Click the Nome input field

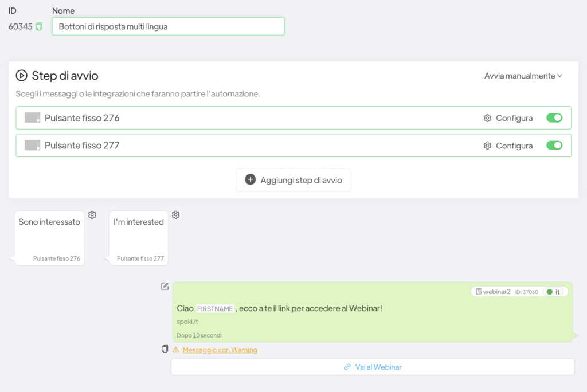(x=168, y=26)
